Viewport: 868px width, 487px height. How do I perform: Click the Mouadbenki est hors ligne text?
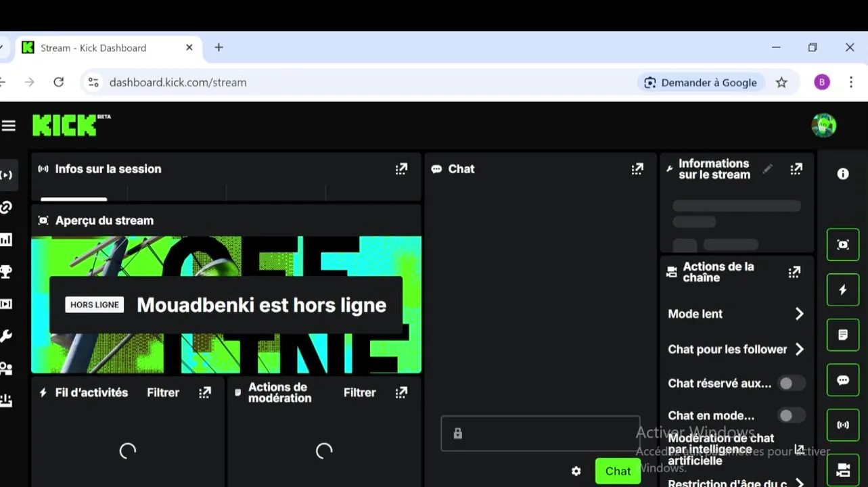click(x=262, y=305)
